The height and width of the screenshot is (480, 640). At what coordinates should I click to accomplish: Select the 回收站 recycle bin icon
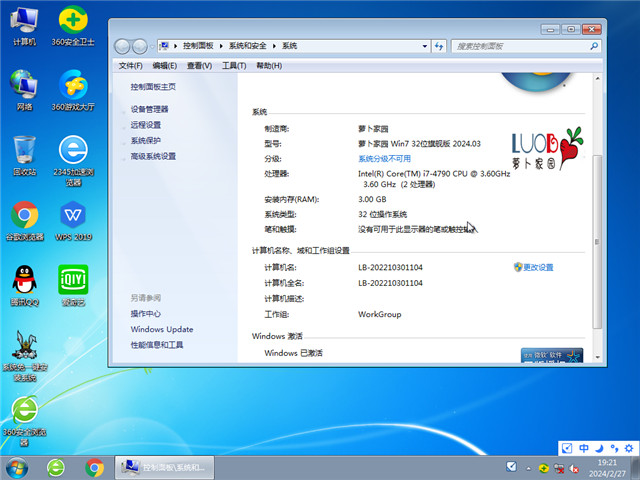click(24, 156)
